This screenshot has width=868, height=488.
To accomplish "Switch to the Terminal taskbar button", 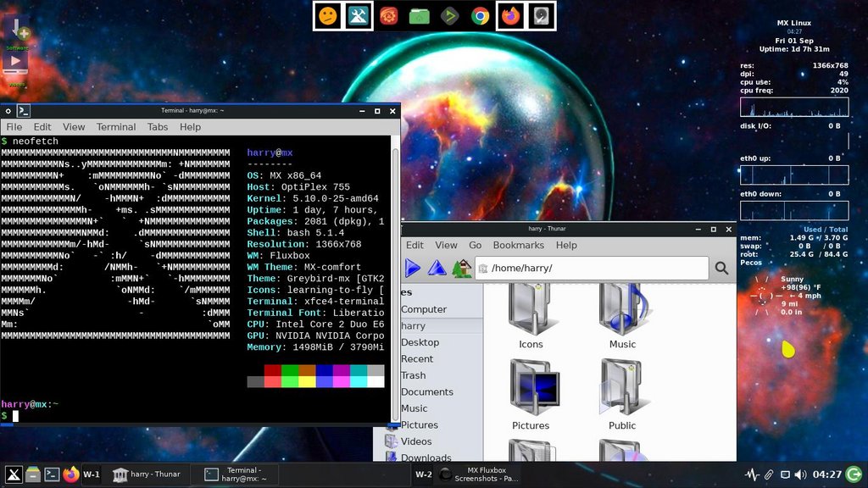I will [237, 474].
